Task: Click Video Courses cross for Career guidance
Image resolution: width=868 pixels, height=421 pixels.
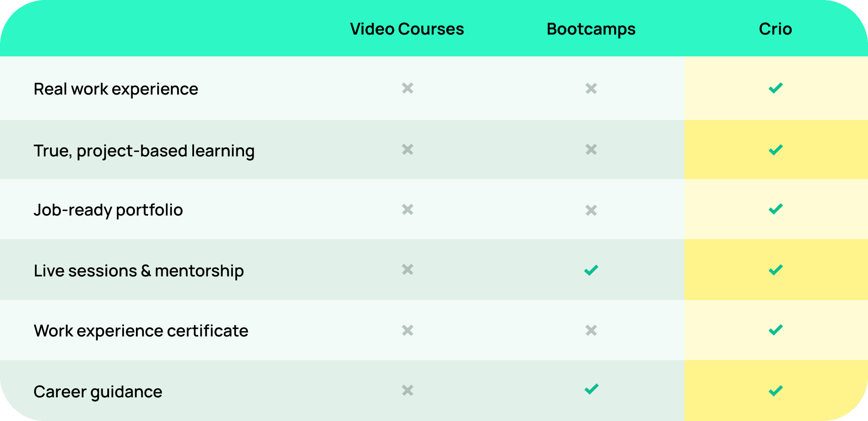Action: coord(408,390)
